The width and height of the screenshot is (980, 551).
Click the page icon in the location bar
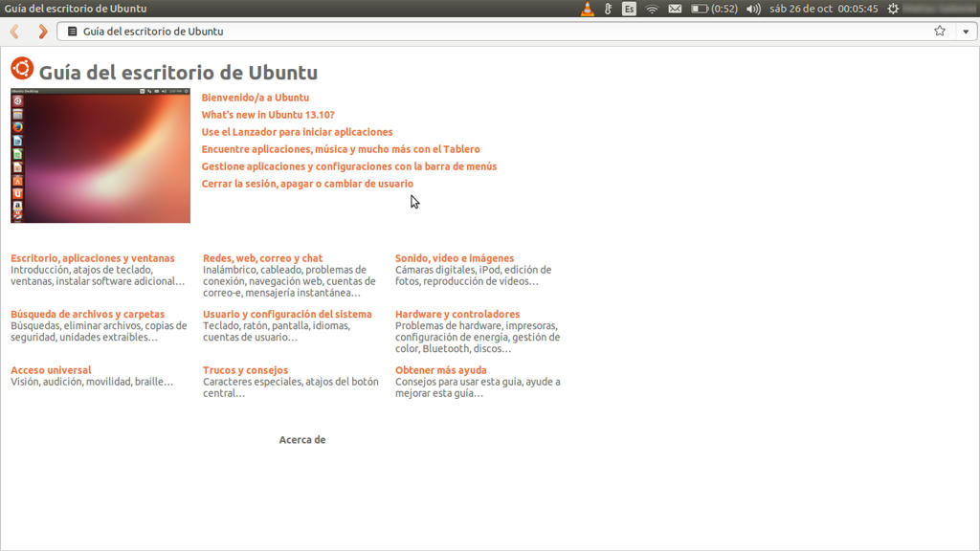[x=72, y=32]
